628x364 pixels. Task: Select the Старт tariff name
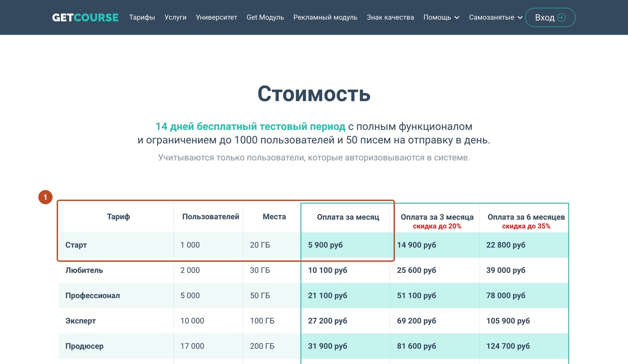click(76, 245)
